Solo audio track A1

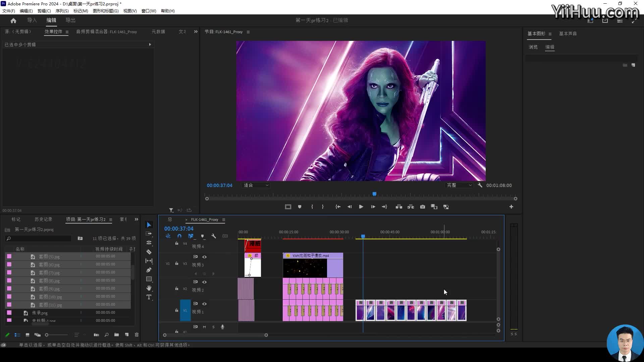[x=213, y=327]
